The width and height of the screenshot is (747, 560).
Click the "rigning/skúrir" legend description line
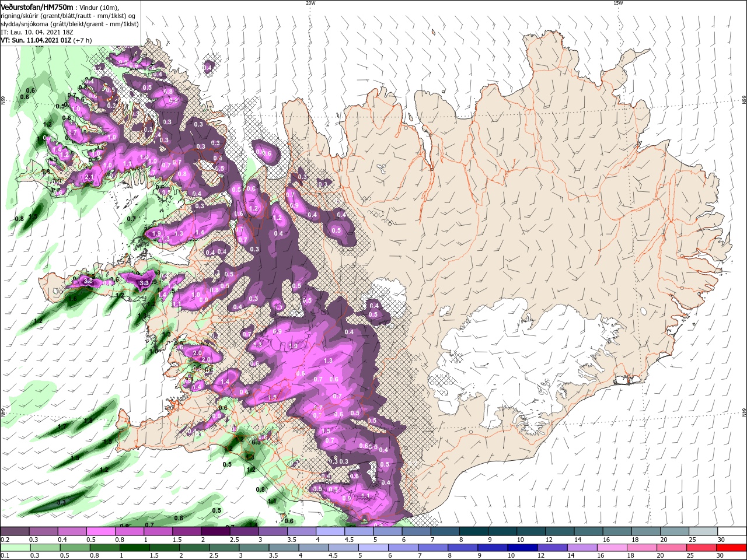click(68, 16)
